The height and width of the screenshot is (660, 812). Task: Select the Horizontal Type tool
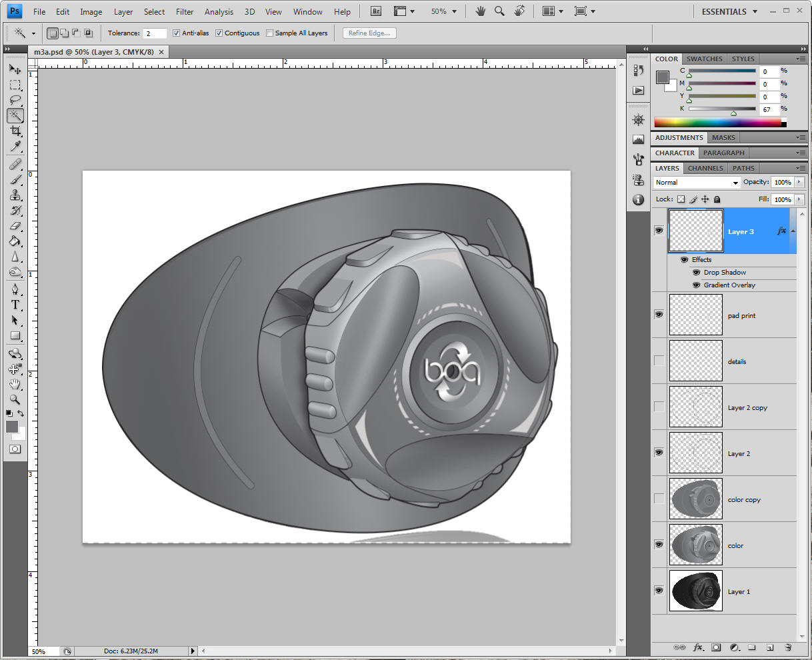(x=15, y=305)
